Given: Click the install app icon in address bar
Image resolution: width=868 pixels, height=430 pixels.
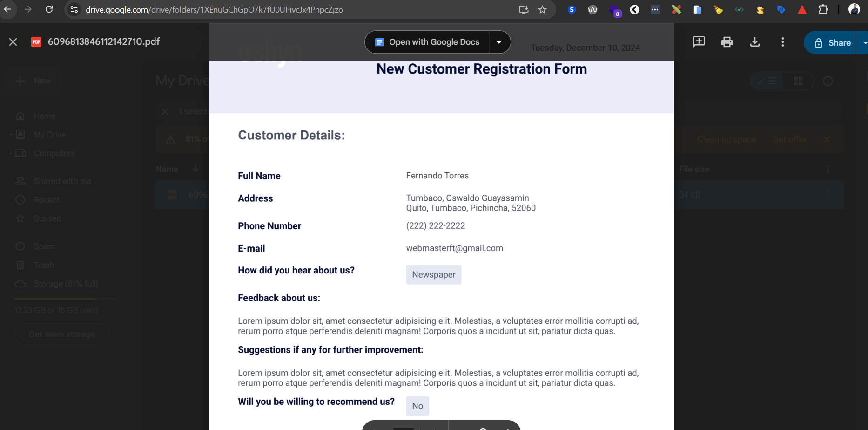Looking at the screenshot, I should coord(524,9).
